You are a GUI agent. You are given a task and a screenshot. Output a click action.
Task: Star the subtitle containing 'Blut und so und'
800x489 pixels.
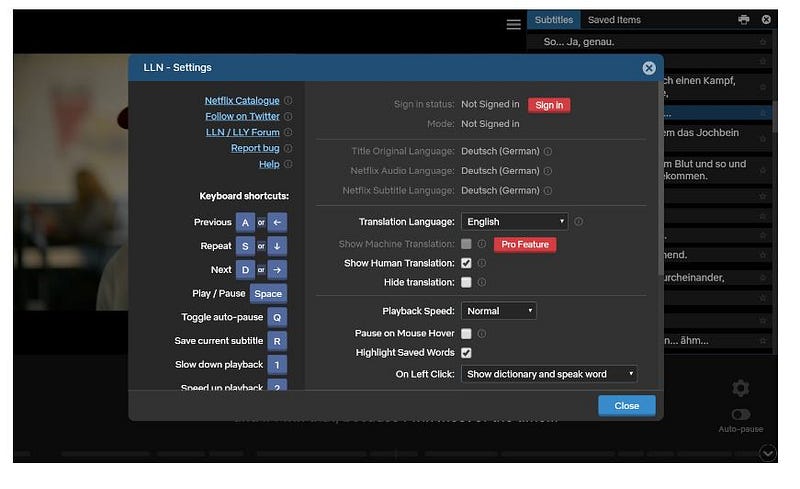763,170
